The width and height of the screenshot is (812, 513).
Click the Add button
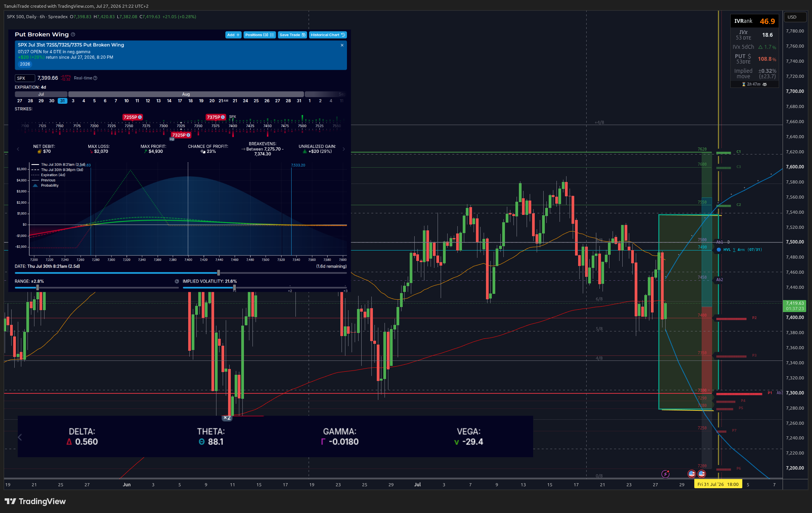click(x=233, y=35)
